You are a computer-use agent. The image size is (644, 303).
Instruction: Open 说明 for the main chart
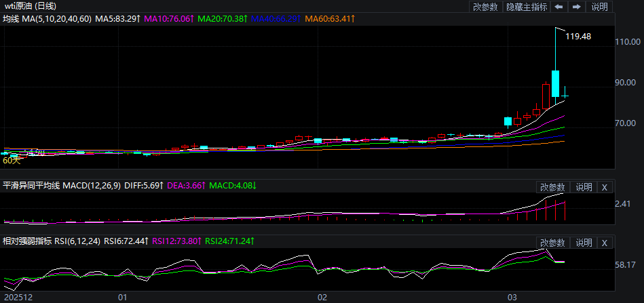600,7
